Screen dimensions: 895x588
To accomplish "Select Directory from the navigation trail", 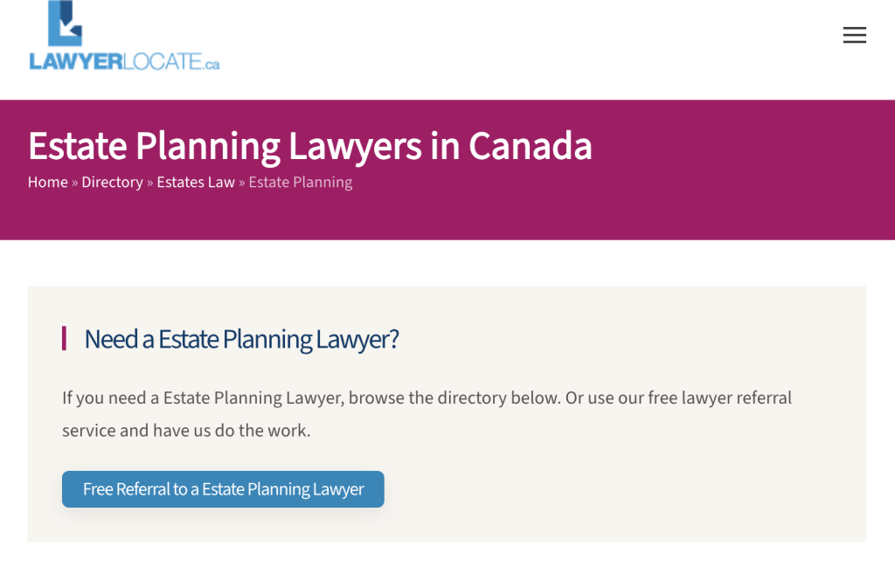I will [112, 182].
